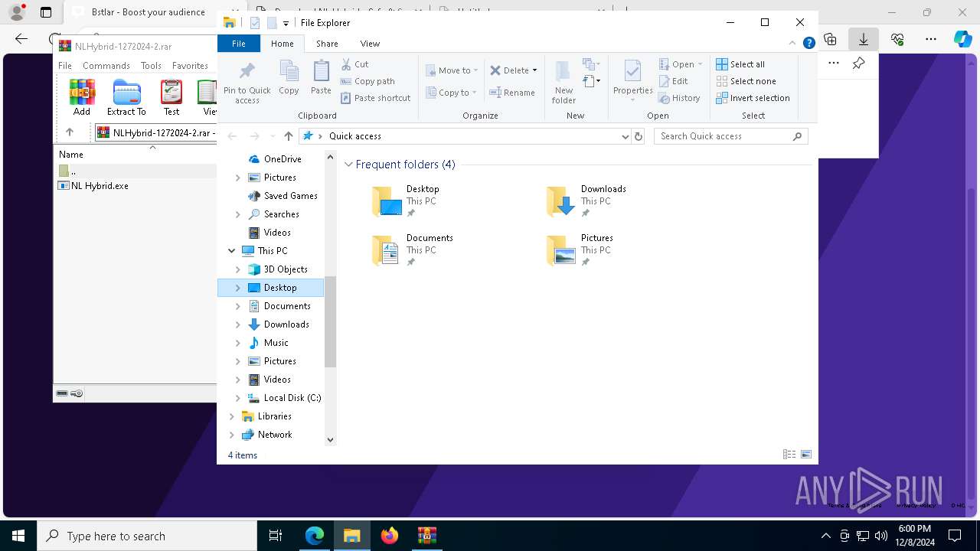Select Network in navigation pane
Screen dimensions: 980x551
pyautogui.click(x=274, y=435)
